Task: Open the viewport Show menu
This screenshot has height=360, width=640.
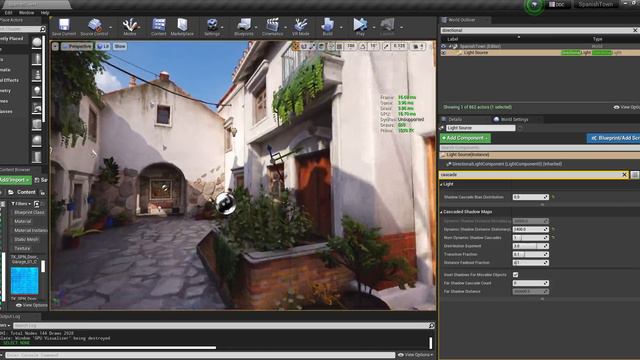Action: 120,46
